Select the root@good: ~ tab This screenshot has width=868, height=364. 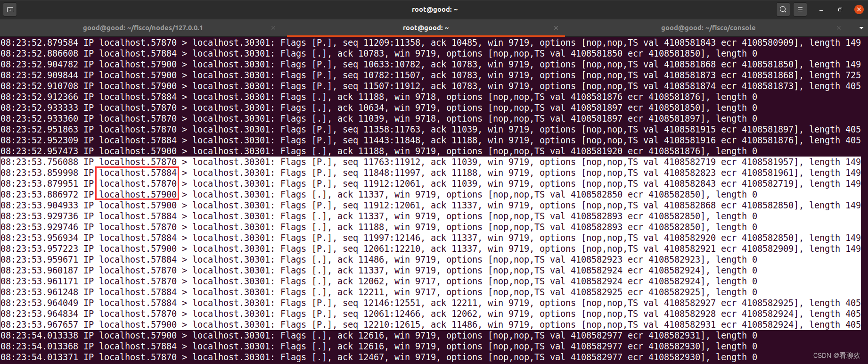426,28
